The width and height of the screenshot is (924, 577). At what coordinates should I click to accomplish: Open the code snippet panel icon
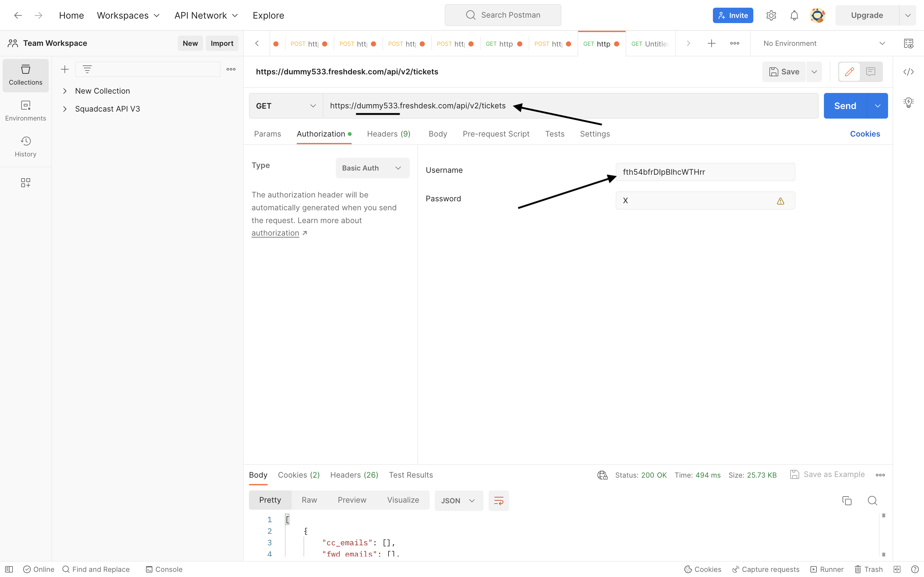tap(908, 72)
